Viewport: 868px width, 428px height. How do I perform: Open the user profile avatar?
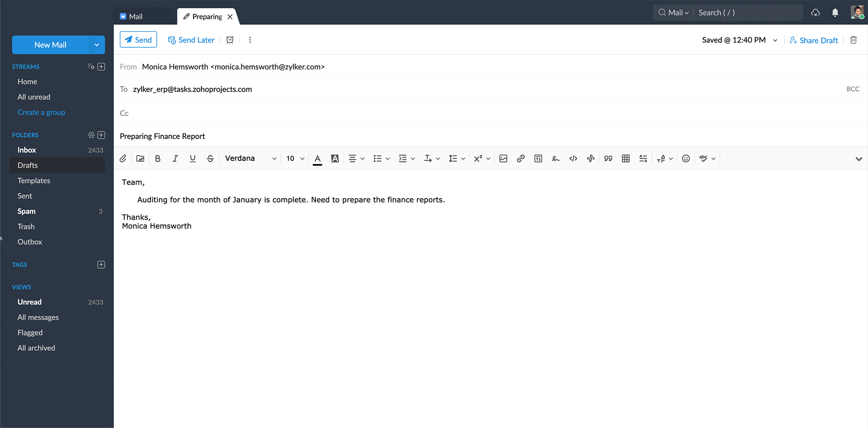tap(857, 12)
